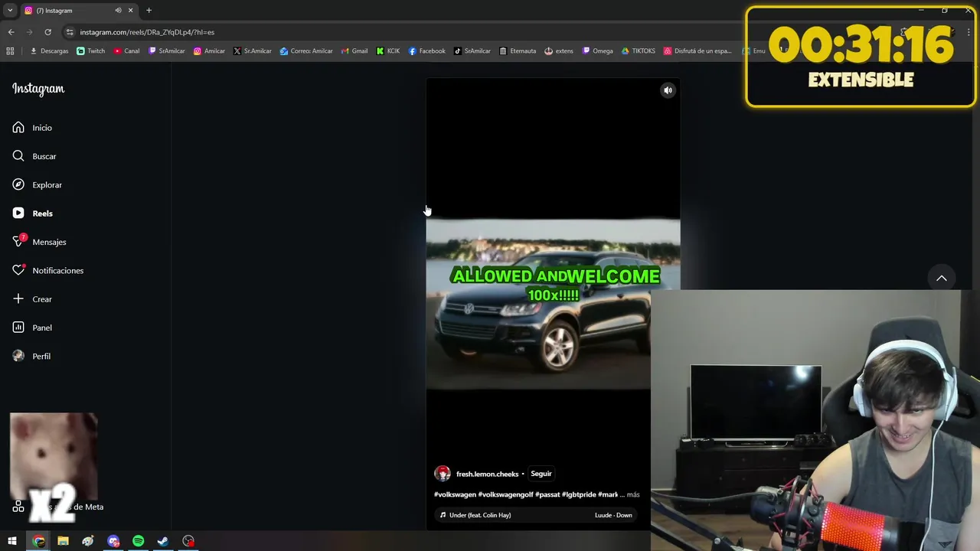Open the Panel dashboard item

click(x=32, y=328)
